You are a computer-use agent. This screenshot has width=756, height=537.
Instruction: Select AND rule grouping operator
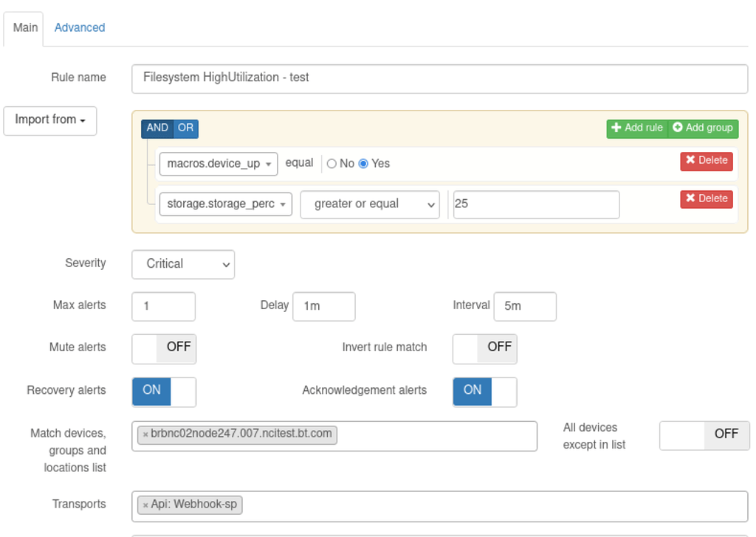point(157,128)
